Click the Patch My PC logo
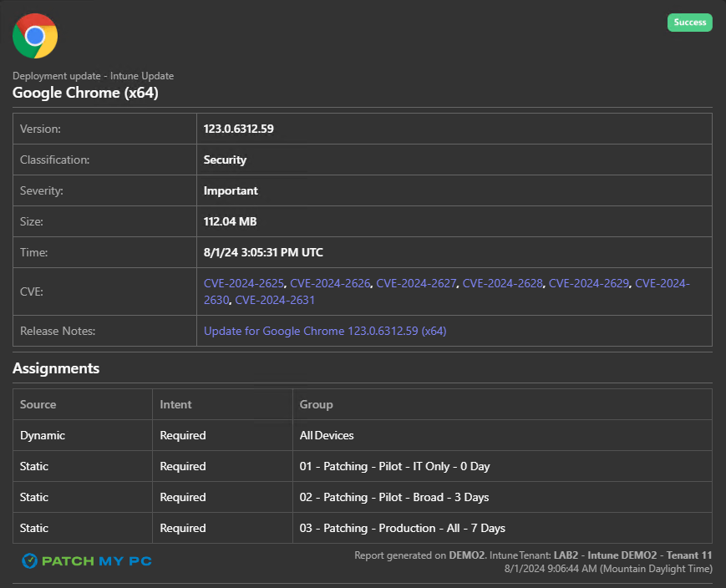This screenshot has width=726, height=588. click(87, 561)
